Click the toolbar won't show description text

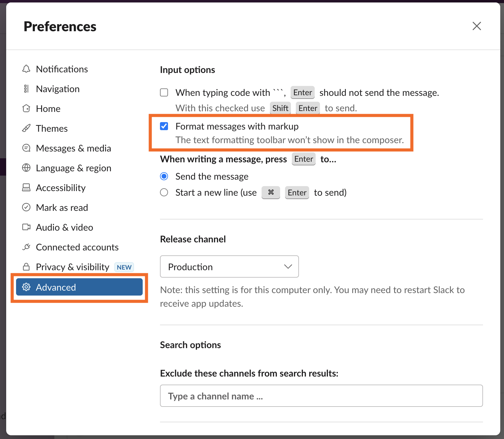(290, 140)
